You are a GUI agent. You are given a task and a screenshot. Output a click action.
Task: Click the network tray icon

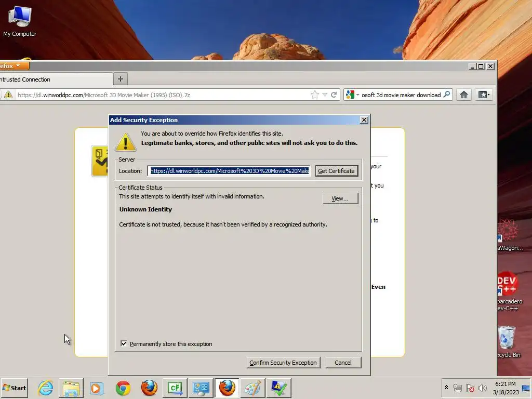click(x=458, y=388)
